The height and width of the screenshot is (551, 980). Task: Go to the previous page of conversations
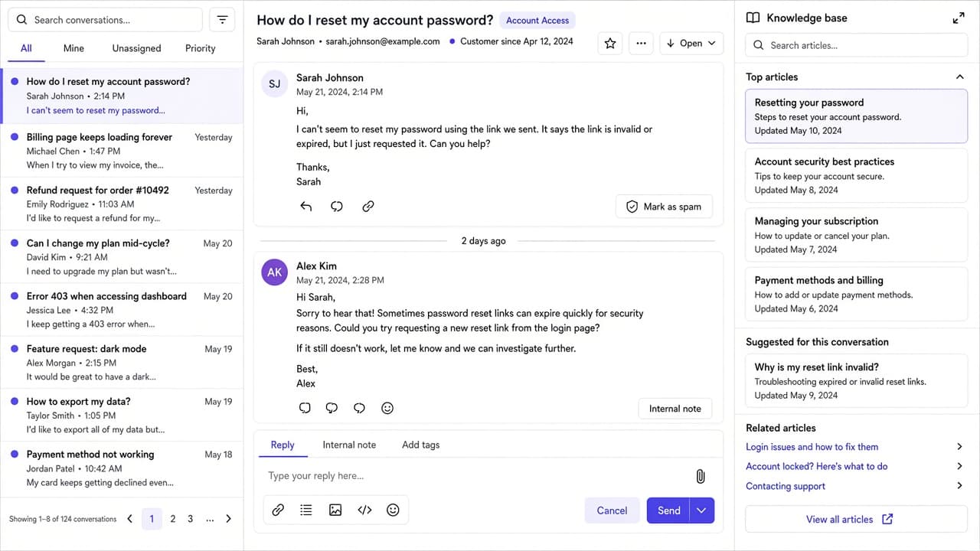click(x=129, y=519)
